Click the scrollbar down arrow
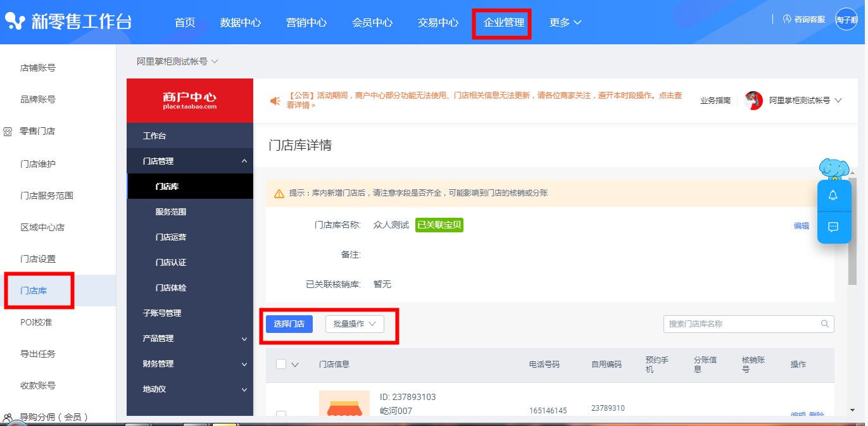The height and width of the screenshot is (426, 868). click(853, 410)
